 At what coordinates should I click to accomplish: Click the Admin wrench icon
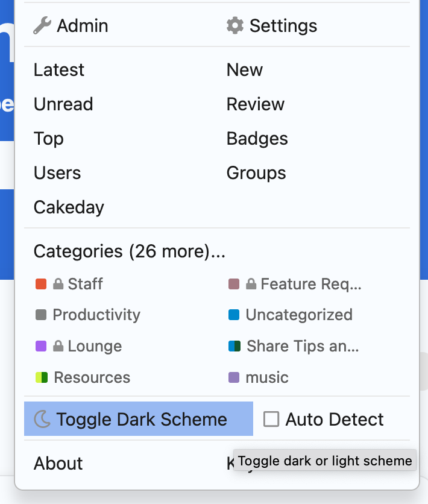pos(42,25)
